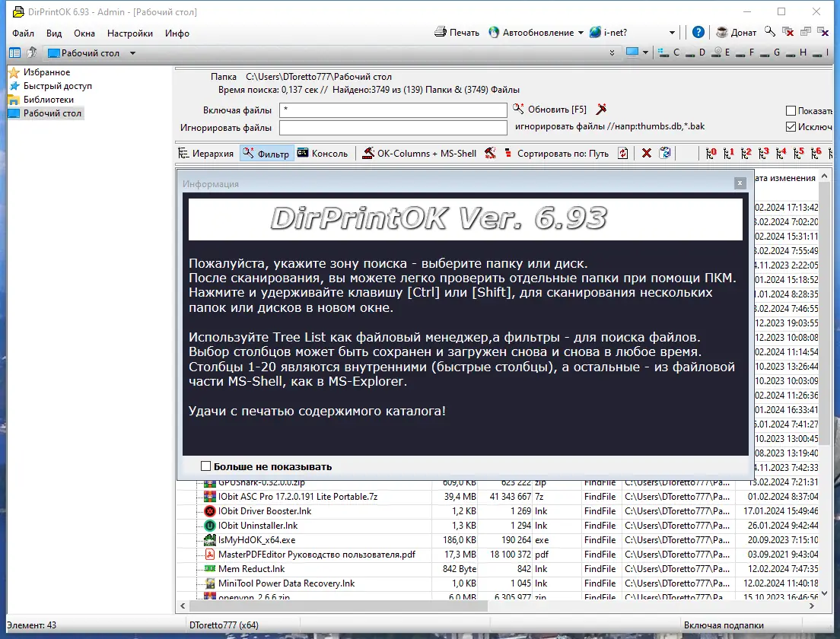This screenshot has width=840, height=639.
Task: Click the coffee cup Донат icon
Action: (722, 32)
